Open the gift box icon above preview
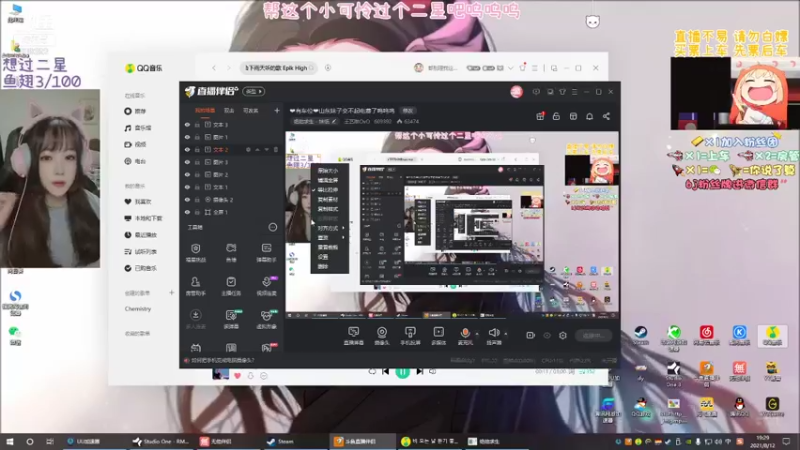Screen dimensions: 800x450 tap(540, 116)
